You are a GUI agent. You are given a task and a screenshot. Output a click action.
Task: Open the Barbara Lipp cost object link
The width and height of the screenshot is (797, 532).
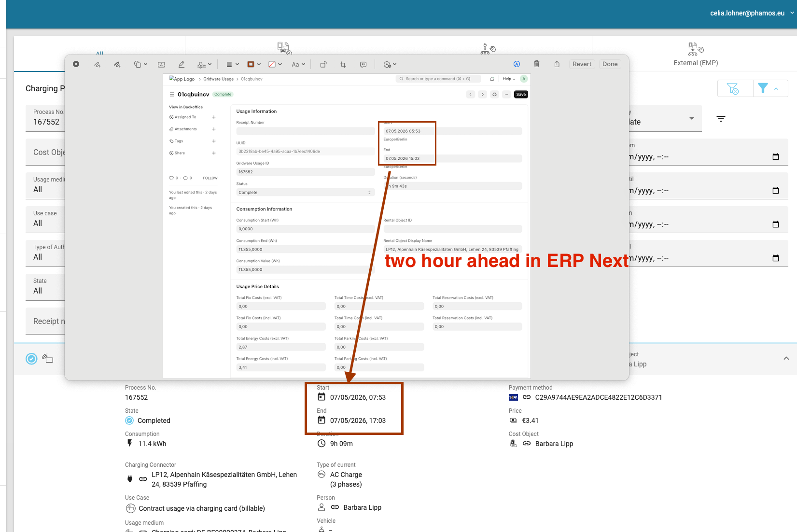point(554,444)
